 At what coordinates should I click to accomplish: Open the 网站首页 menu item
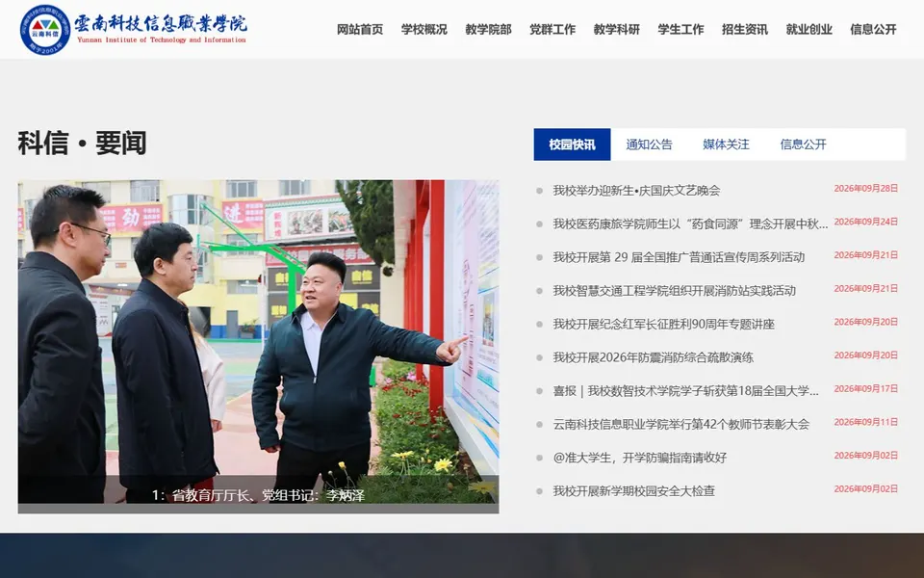360,30
